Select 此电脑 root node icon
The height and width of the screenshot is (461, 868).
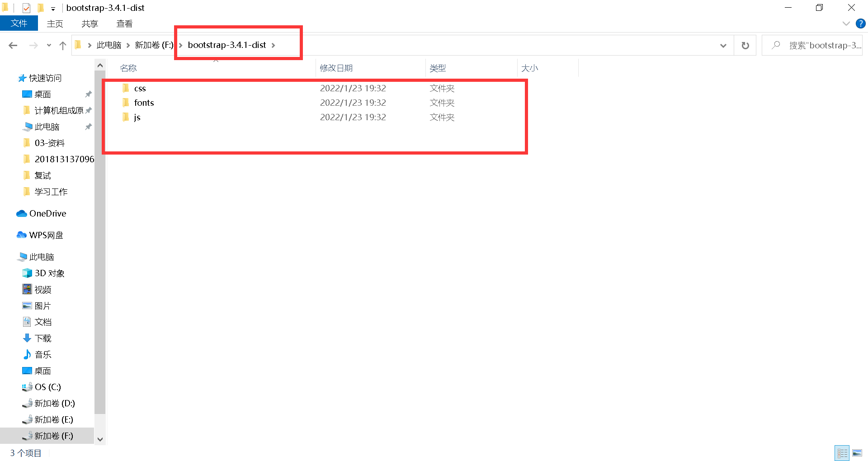pos(22,257)
